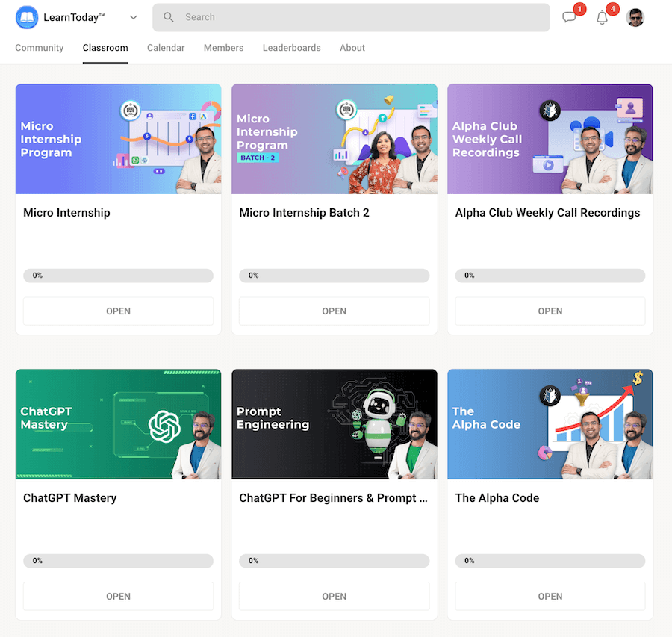672x637 pixels.
Task: Go to the Calendar tab
Action: (165, 48)
